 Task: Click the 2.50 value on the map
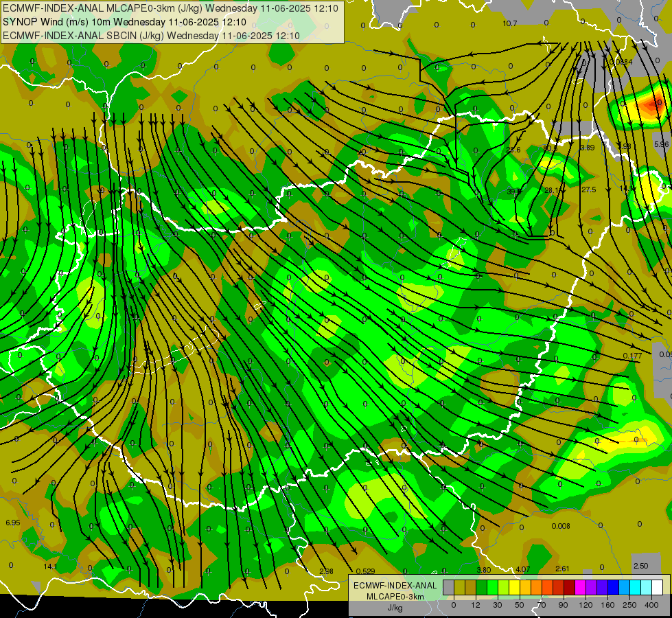[640, 566]
